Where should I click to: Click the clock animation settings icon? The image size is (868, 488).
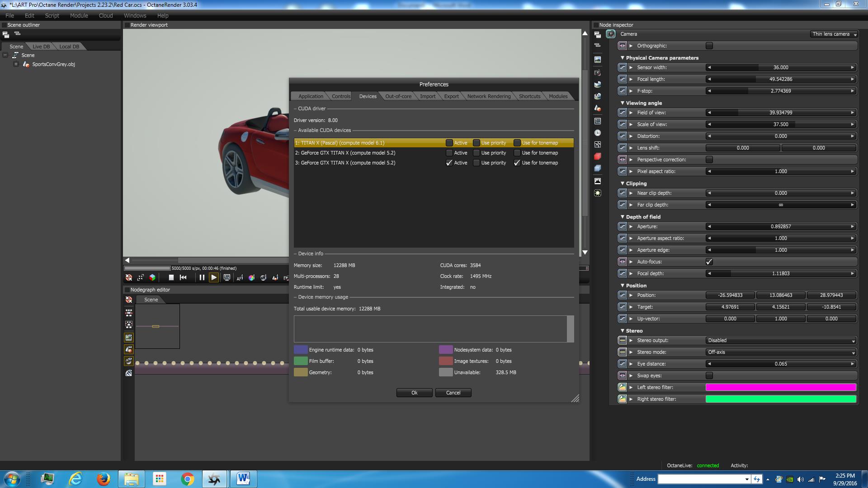point(598,133)
